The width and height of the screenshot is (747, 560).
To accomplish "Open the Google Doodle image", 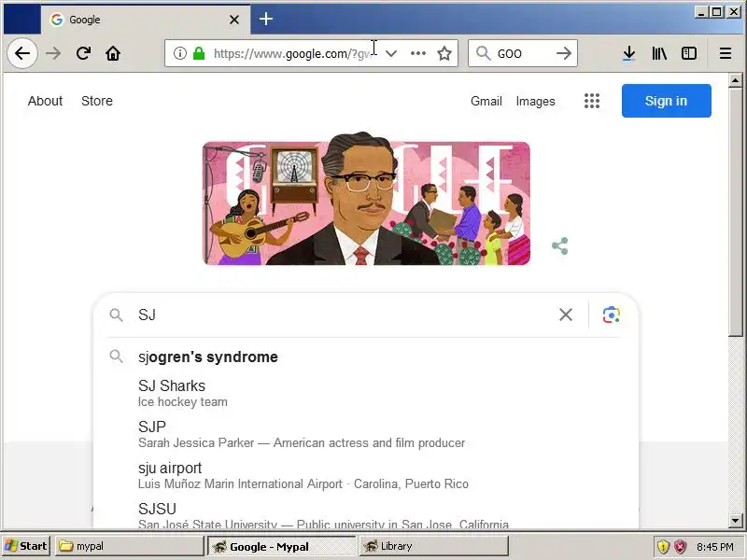I will [x=366, y=199].
